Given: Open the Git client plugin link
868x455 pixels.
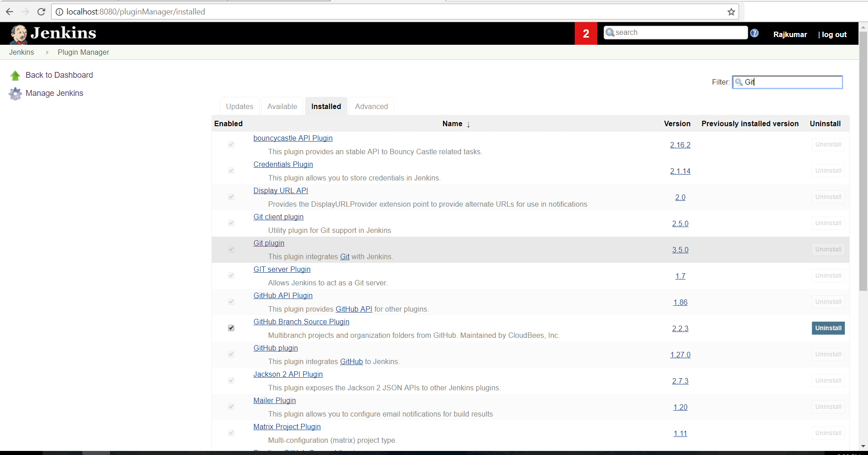Looking at the screenshot, I should [278, 217].
